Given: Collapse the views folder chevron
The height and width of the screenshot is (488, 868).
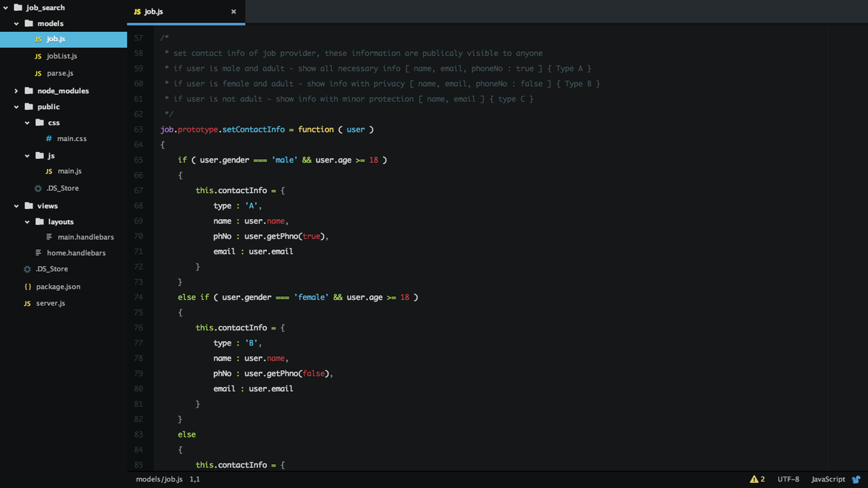Looking at the screenshot, I should [16, 206].
